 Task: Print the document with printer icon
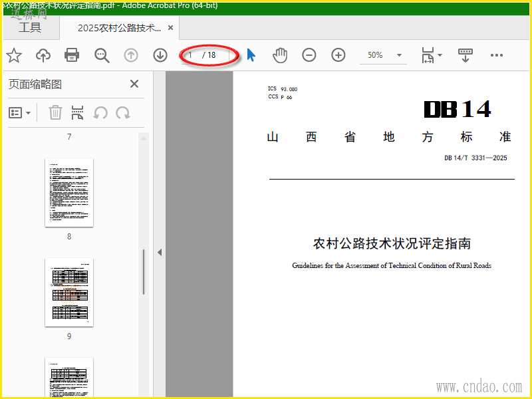tap(72, 55)
